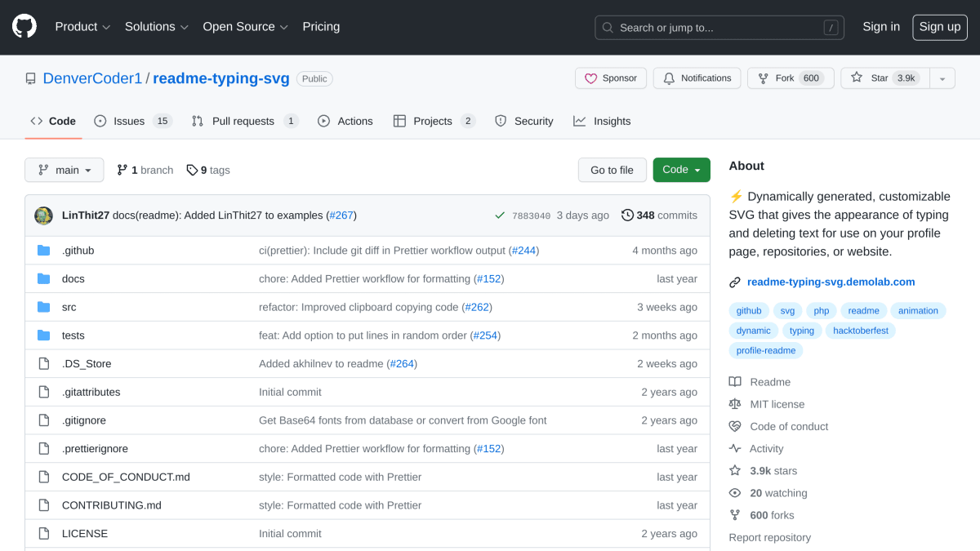Image resolution: width=980 pixels, height=551 pixels.
Task: Open the tests folder
Action: coord(73,335)
